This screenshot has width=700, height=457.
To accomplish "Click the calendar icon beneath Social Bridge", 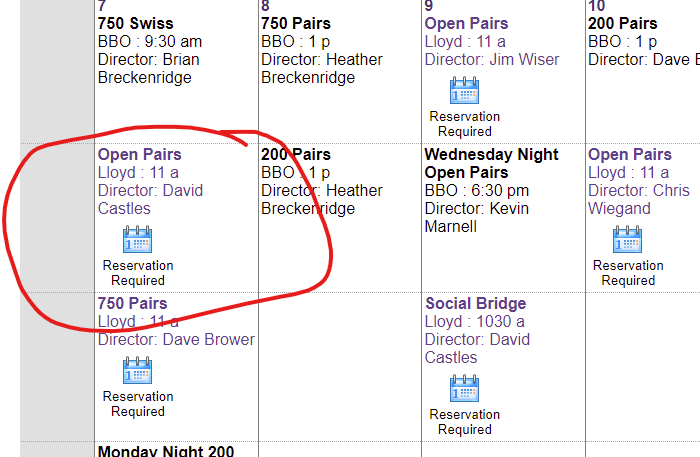I will click(x=464, y=389).
